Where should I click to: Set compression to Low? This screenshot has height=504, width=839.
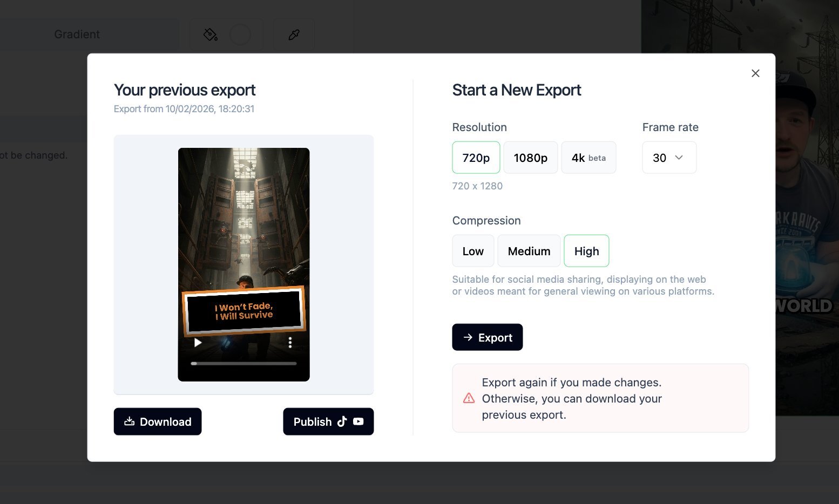473,251
